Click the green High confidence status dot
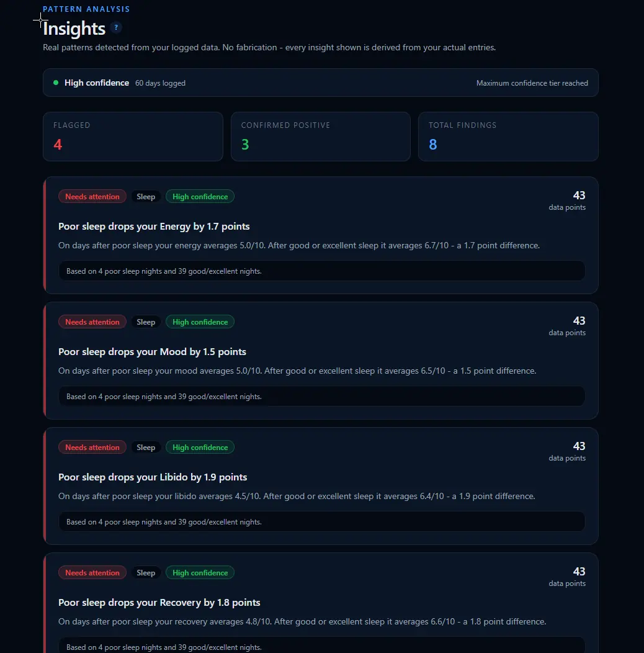 [56, 83]
